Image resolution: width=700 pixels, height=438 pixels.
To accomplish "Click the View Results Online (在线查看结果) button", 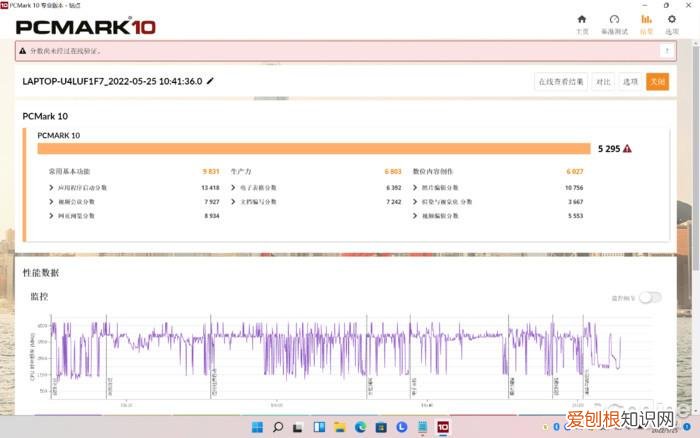I will point(561,81).
